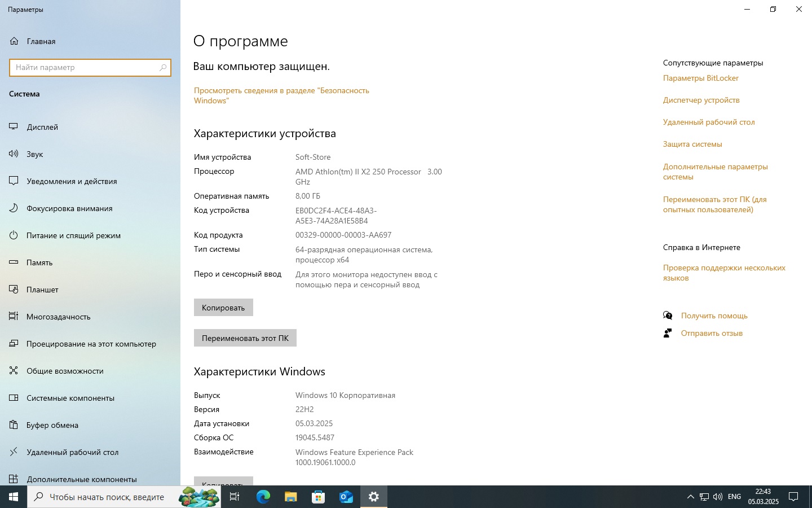812x508 pixels.
Task: Open Microsoft Store from the taskbar
Action: pos(318,497)
